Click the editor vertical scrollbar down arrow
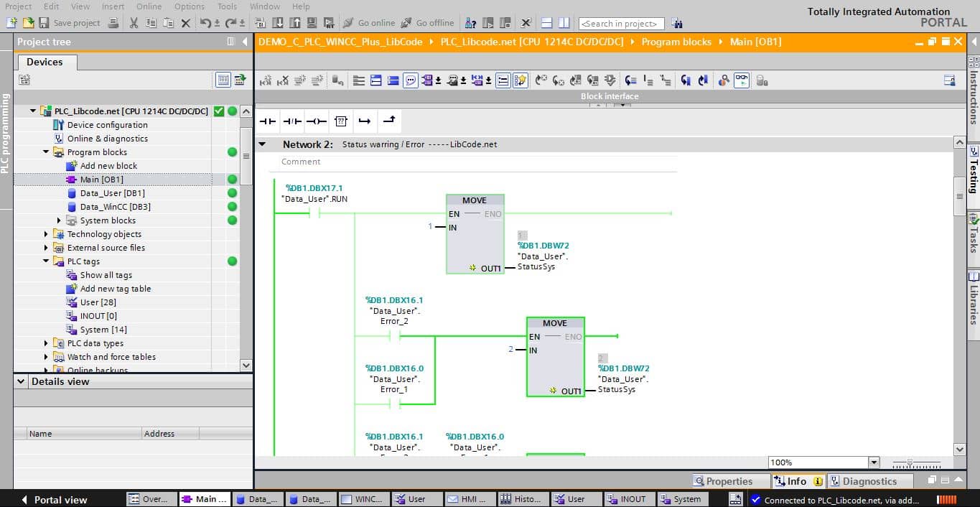This screenshot has width=980, height=507. 960,449
